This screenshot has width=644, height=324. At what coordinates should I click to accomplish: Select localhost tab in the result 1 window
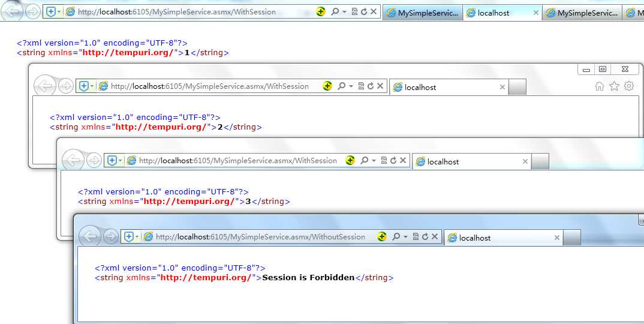(502, 13)
